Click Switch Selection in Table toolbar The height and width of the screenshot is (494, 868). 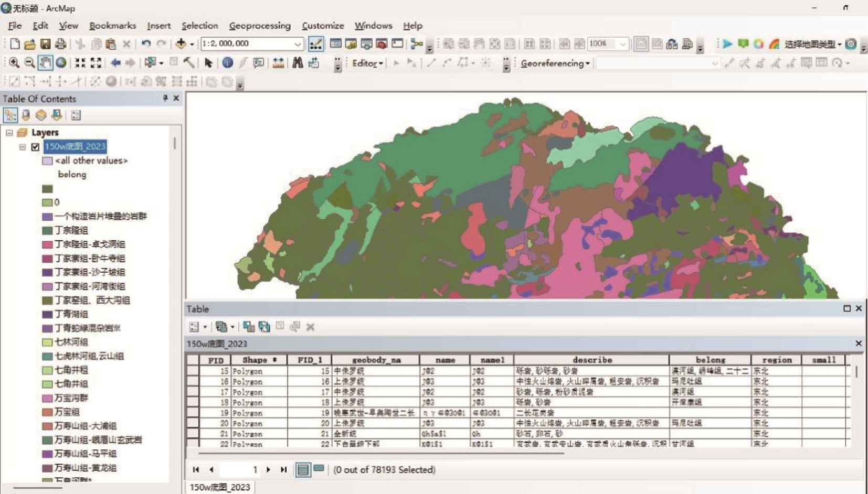pyautogui.click(x=264, y=327)
